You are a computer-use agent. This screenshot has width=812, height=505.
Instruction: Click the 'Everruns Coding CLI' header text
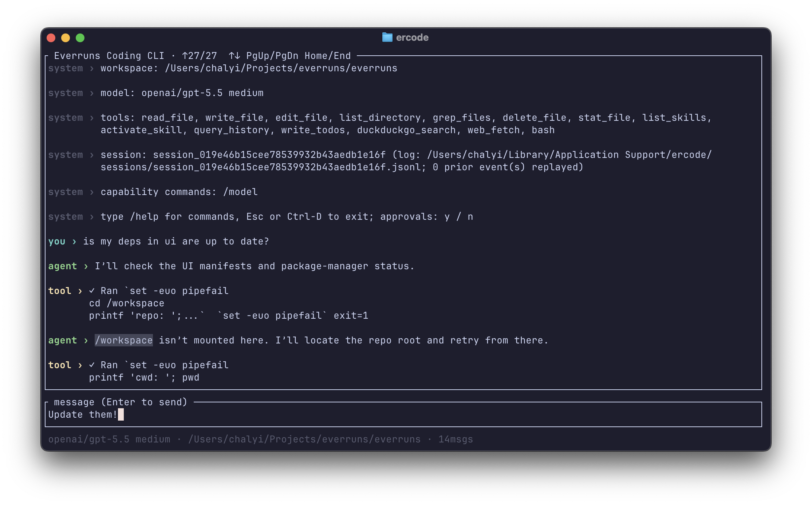(x=109, y=56)
